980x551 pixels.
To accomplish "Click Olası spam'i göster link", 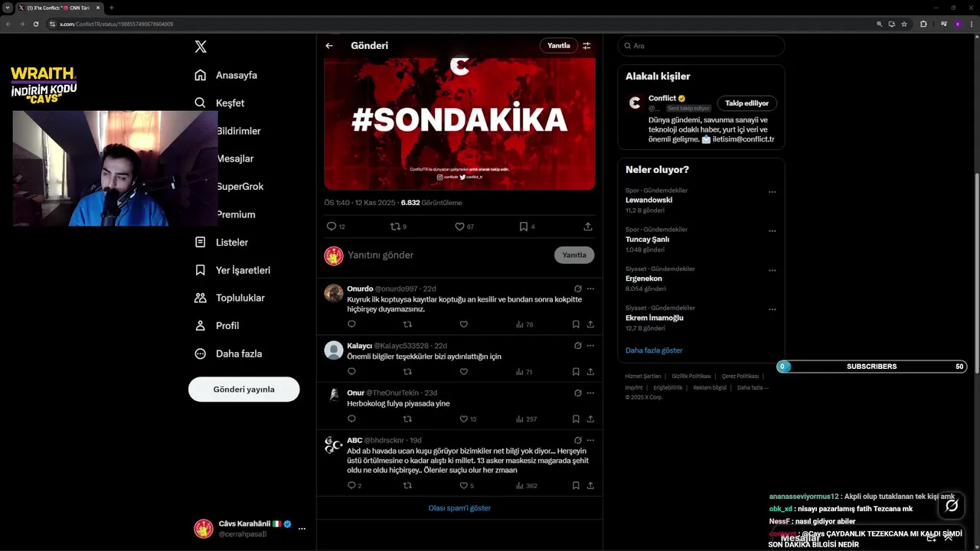I will tap(459, 508).
